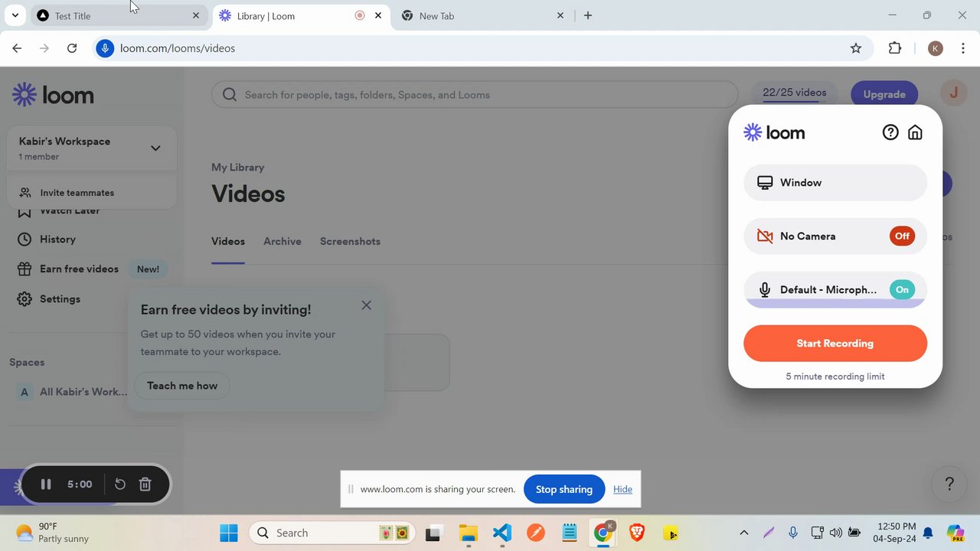Screen dimensions: 980x551
Task: Pause the recording countdown
Action: [46, 484]
